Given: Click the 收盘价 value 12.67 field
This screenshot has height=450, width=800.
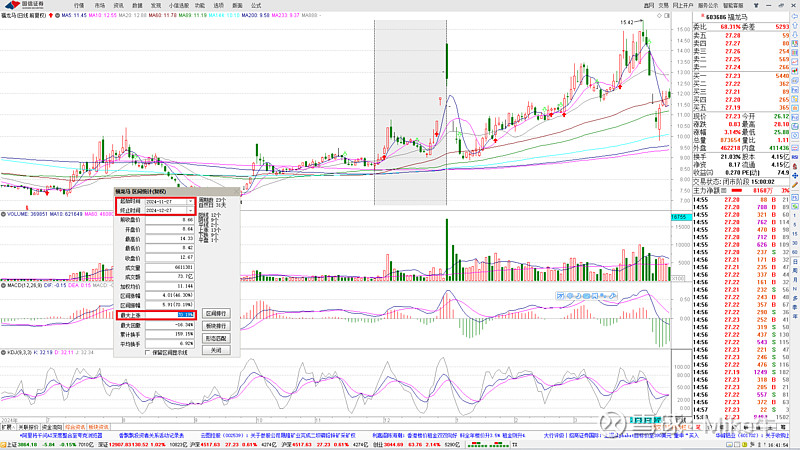Looking at the screenshot, I should [169, 258].
